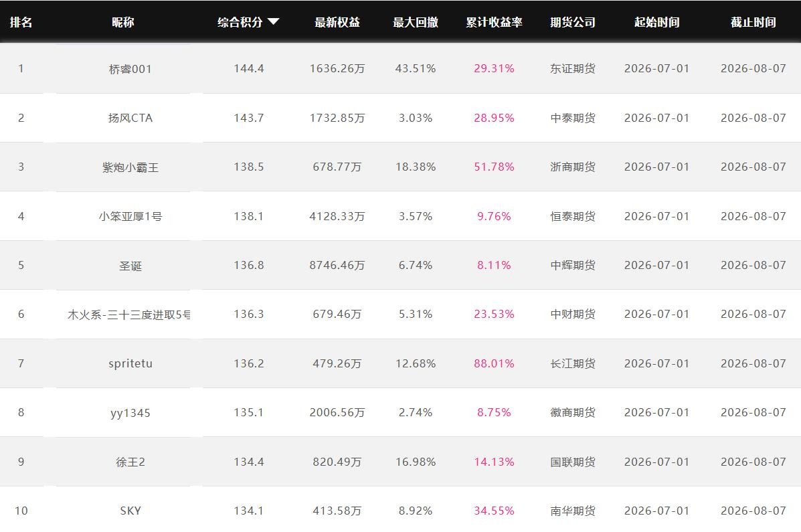The image size is (801, 532).
Task: Click 东证期货 in the first row
Action: pyautogui.click(x=573, y=68)
